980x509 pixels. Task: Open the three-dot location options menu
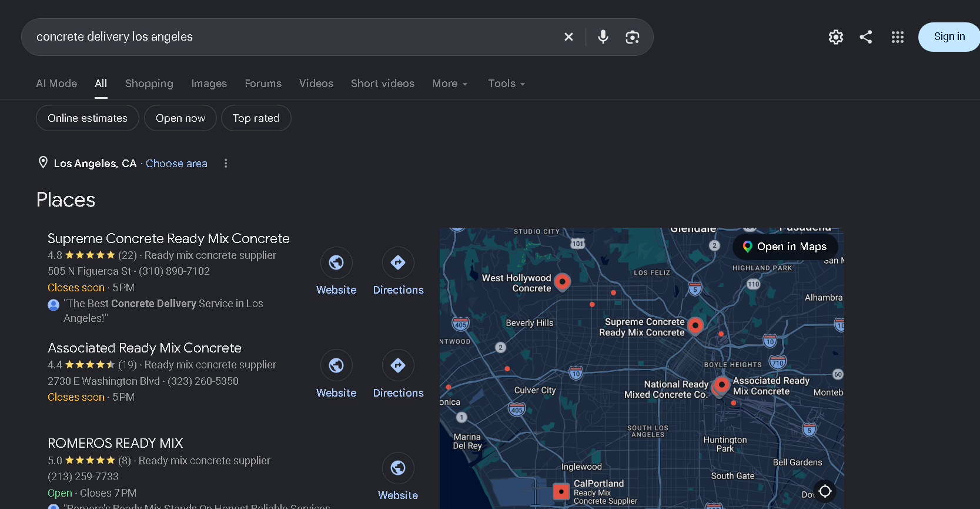click(x=226, y=164)
